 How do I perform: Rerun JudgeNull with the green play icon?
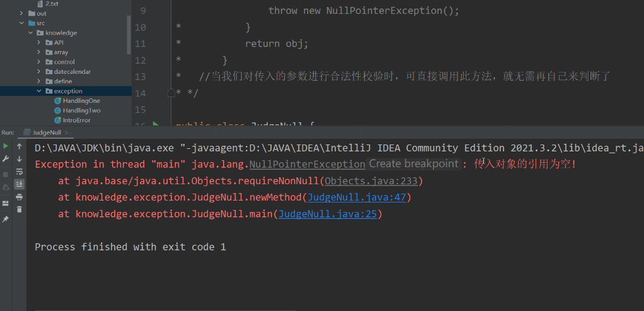(x=6, y=146)
